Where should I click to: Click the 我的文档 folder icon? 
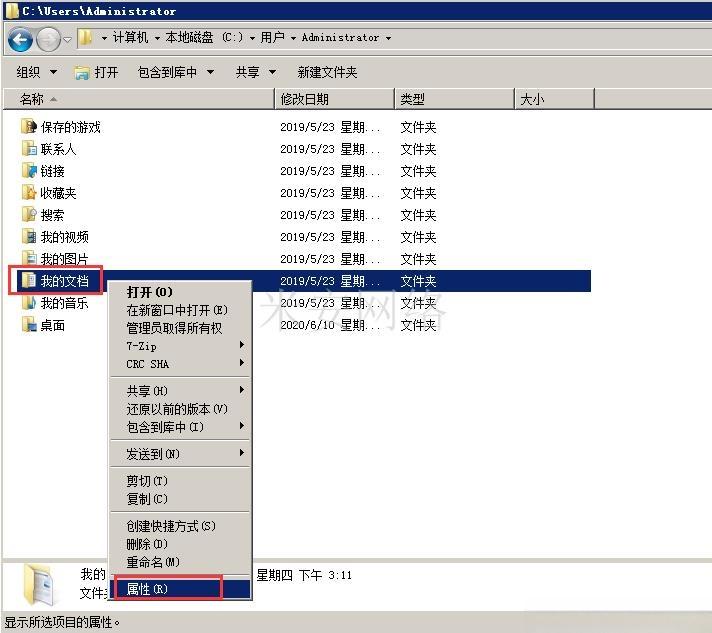click(x=29, y=281)
